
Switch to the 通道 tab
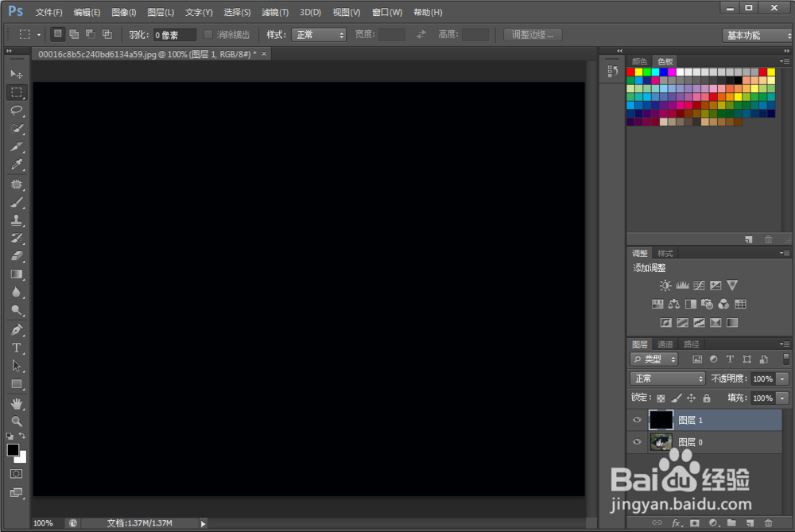click(665, 344)
